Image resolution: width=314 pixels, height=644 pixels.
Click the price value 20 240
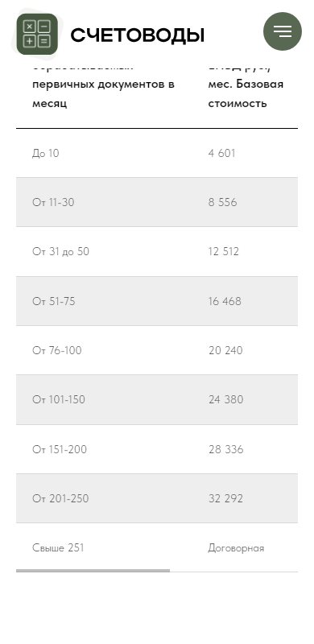[x=225, y=350]
